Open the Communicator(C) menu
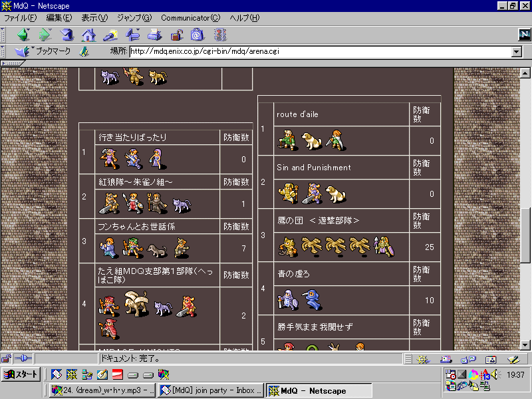Viewport: 532px width, 399px height. point(190,18)
